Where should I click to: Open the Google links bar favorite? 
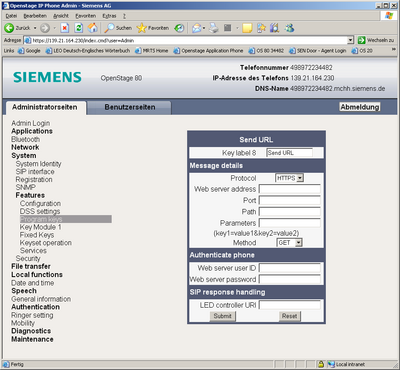(29, 51)
